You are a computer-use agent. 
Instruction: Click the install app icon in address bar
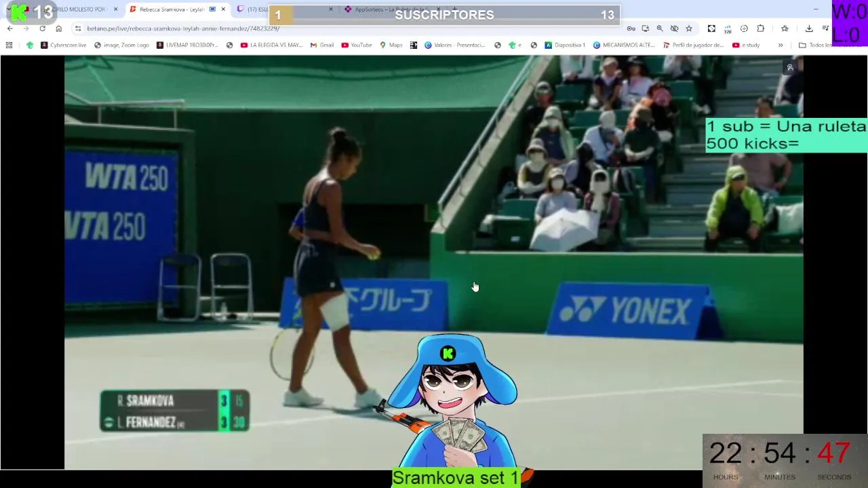pyautogui.click(x=645, y=28)
